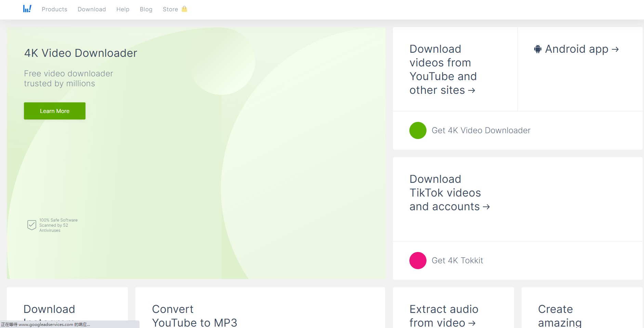The width and height of the screenshot is (644, 328).
Task: Click the green Learn More button
Action: tap(55, 111)
